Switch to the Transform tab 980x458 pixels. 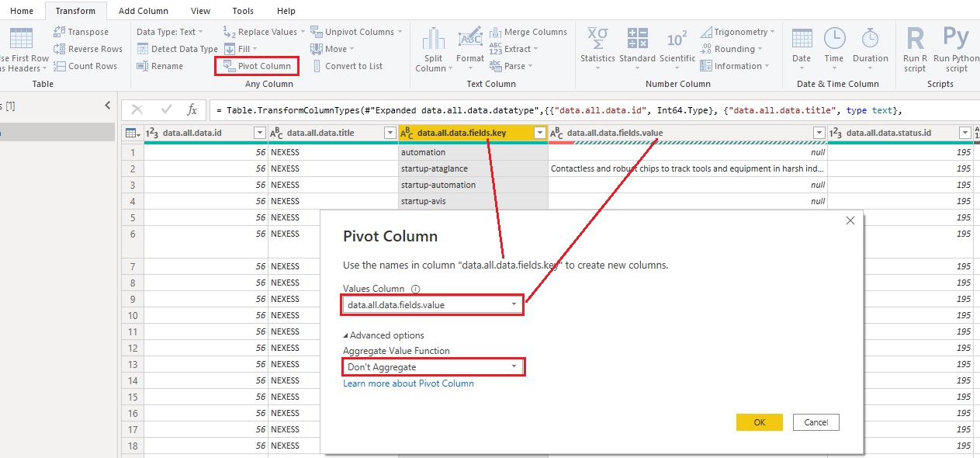pos(75,11)
